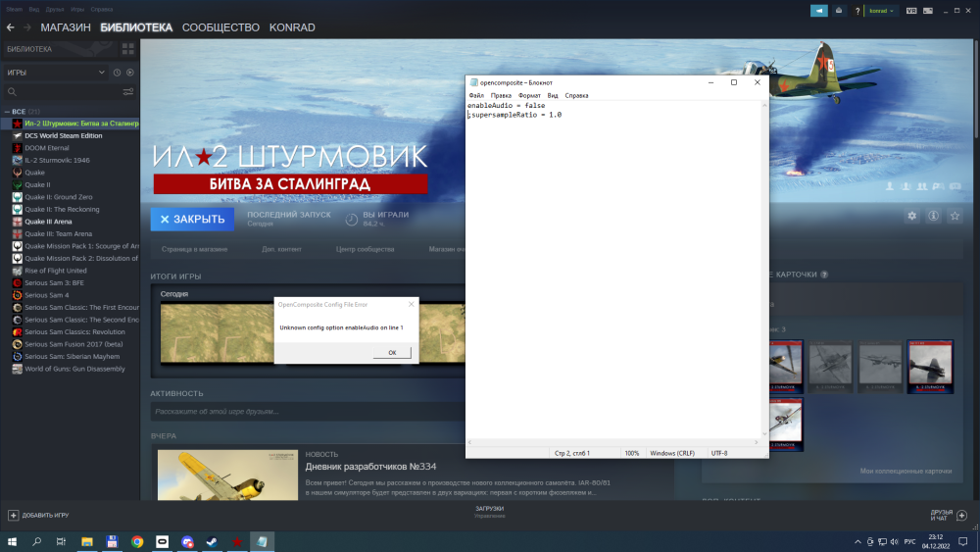Add game to favorites star icon
980x552 pixels.
[955, 216]
